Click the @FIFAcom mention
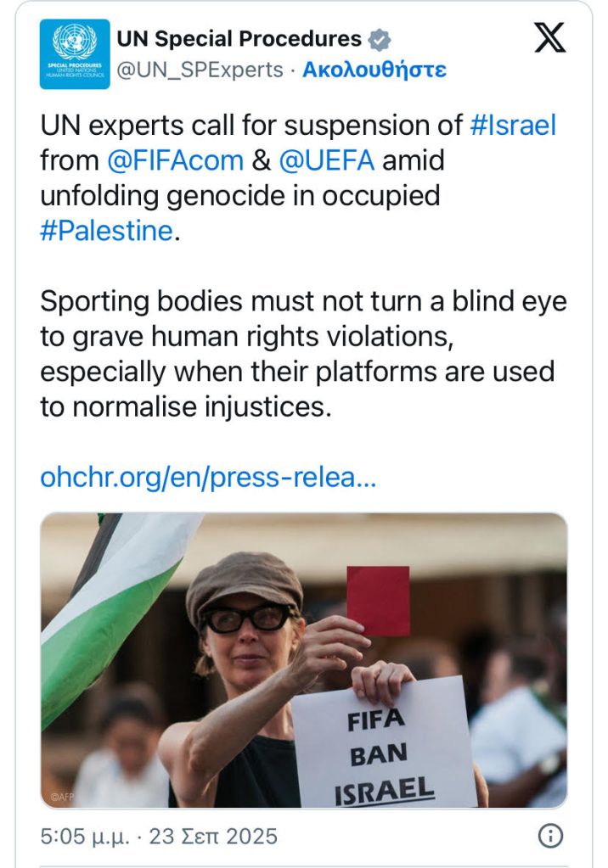Viewport: 608px width, 868px height. tap(176, 160)
